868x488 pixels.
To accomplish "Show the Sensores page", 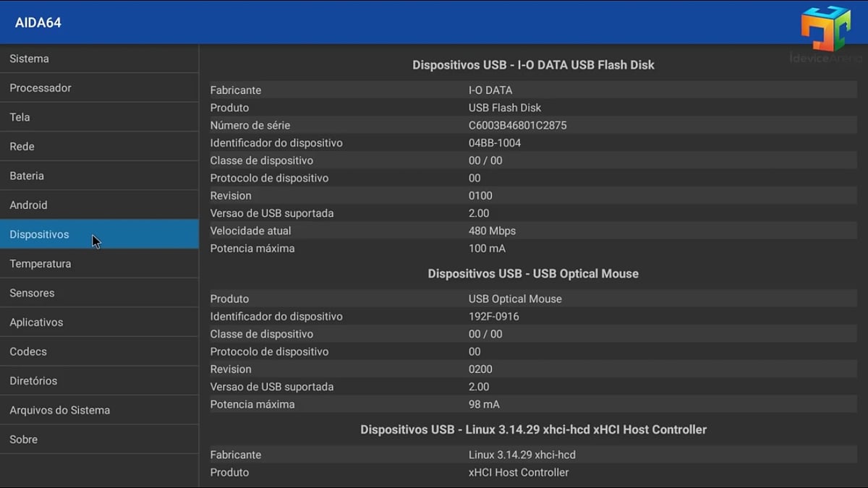I will [99, 293].
